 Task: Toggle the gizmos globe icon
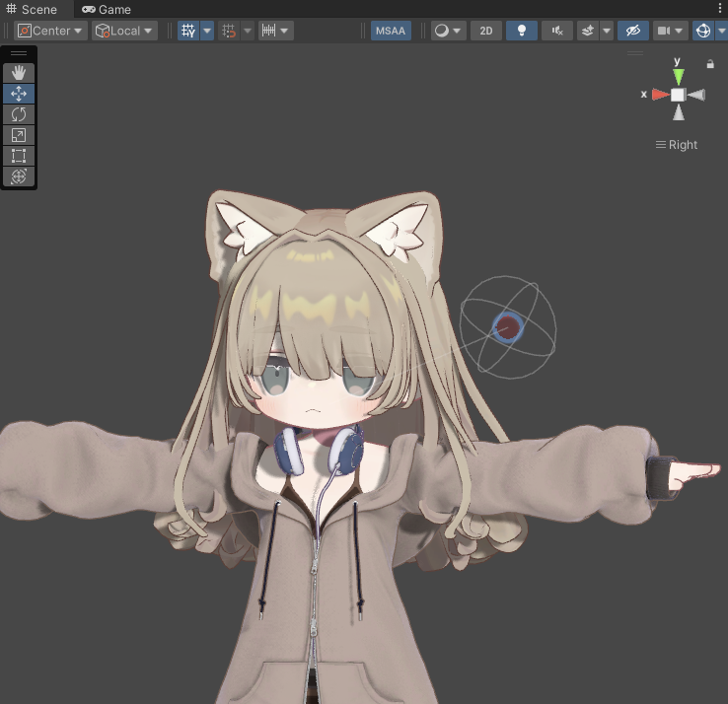tap(703, 31)
